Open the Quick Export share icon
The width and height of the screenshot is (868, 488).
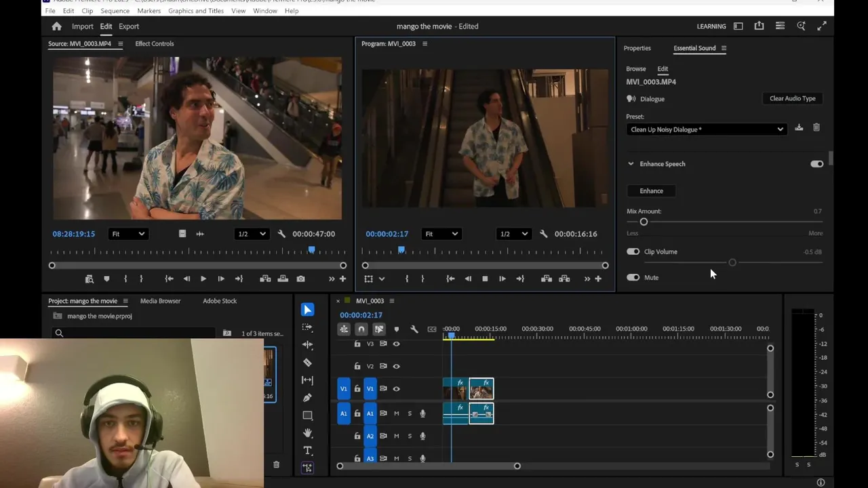[759, 26]
